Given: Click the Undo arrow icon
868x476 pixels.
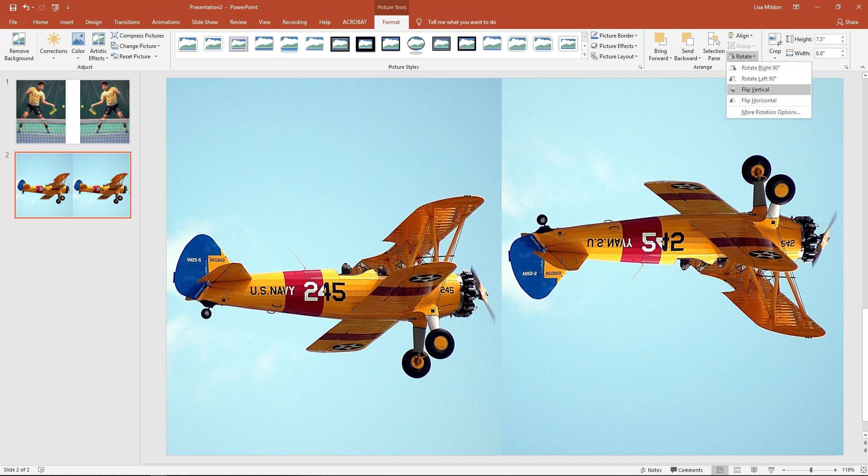Looking at the screenshot, I should click(x=26, y=7).
